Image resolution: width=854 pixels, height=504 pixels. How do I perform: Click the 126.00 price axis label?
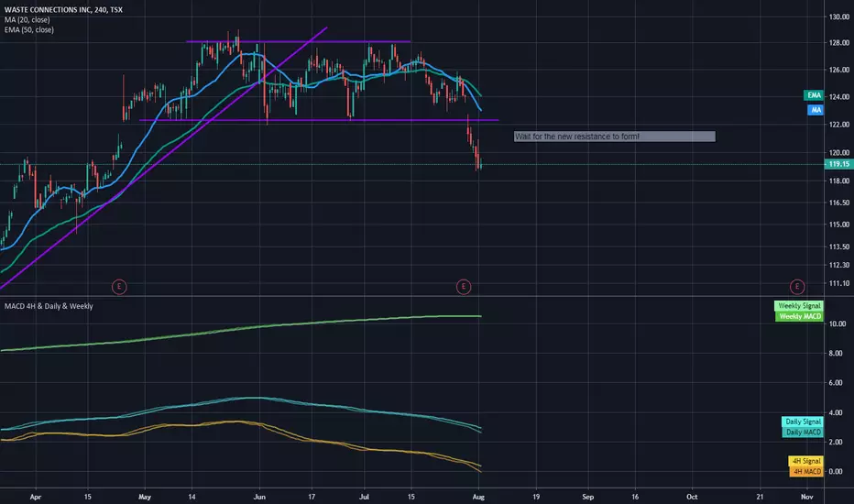pos(838,70)
